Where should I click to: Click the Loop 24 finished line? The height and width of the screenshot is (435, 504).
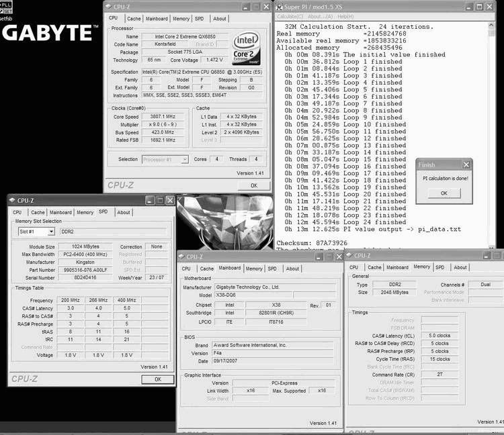point(345,222)
